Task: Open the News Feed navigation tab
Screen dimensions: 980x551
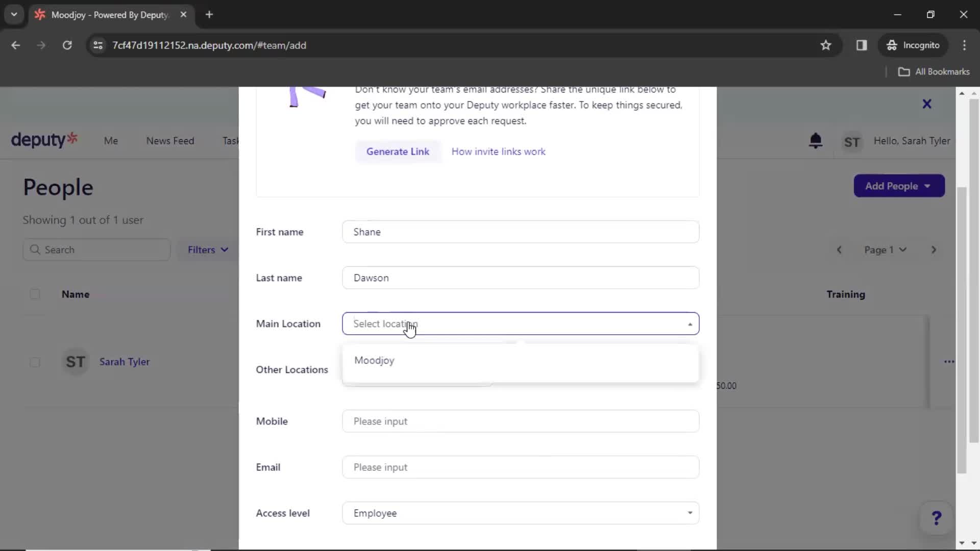Action: click(x=170, y=141)
